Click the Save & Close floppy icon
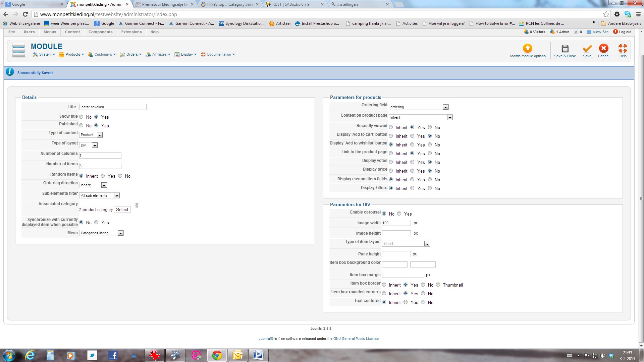The image size is (644, 362). [565, 49]
